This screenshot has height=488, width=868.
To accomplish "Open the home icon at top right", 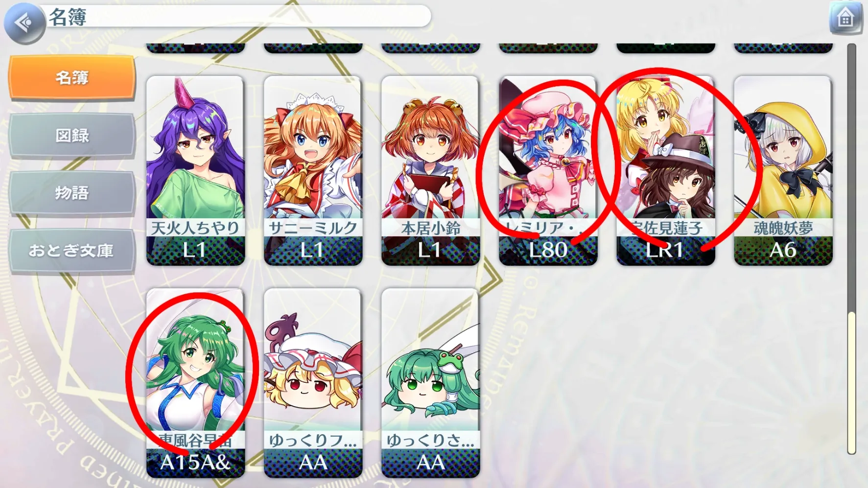I will pos(845,18).
